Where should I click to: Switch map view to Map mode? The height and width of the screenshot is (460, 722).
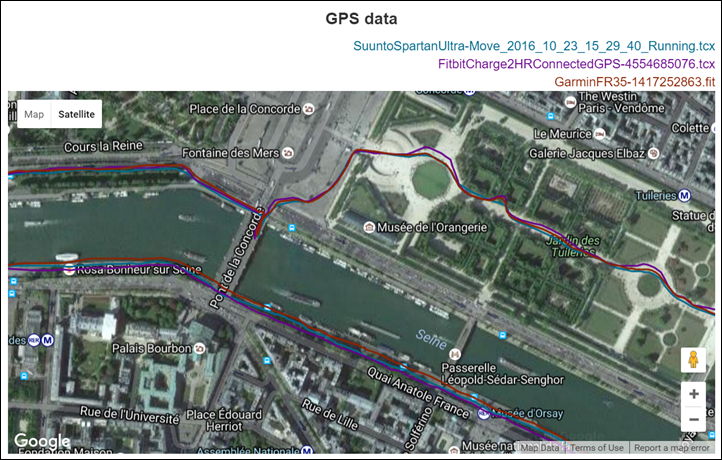click(x=34, y=114)
